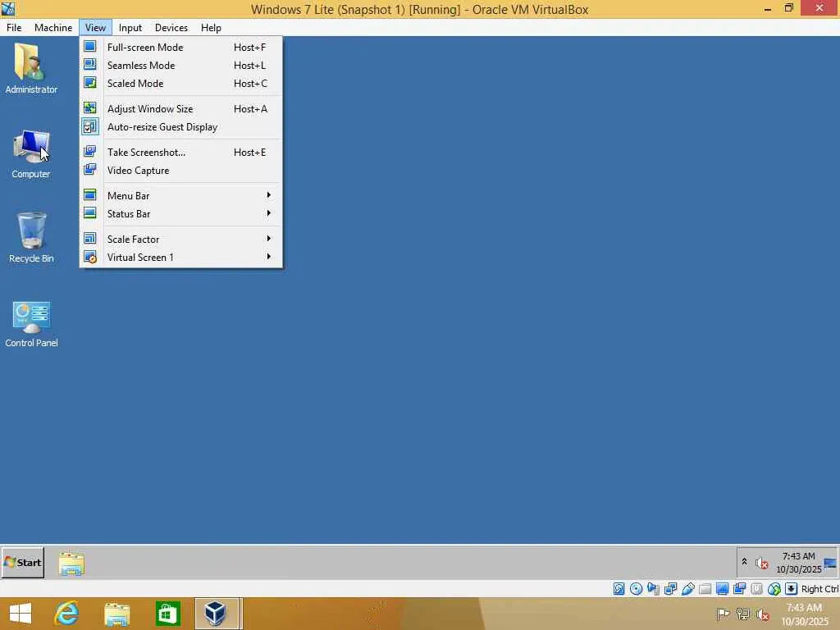Click the processor features chip icon
The image size is (840, 630).
tap(756, 589)
